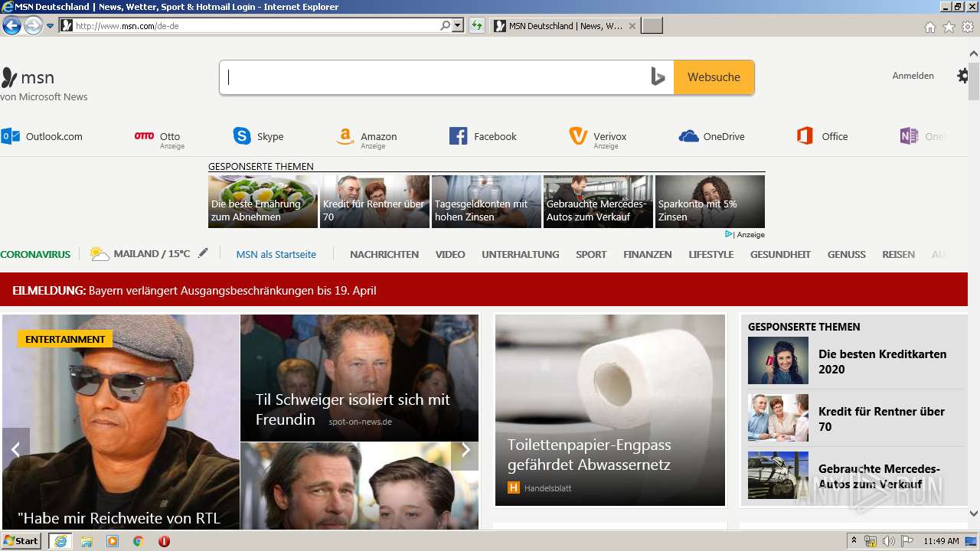Open FINANZEN navigation item
Viewport: 980px width, 551px height.
pyautogui.click(x=648, y=254)
